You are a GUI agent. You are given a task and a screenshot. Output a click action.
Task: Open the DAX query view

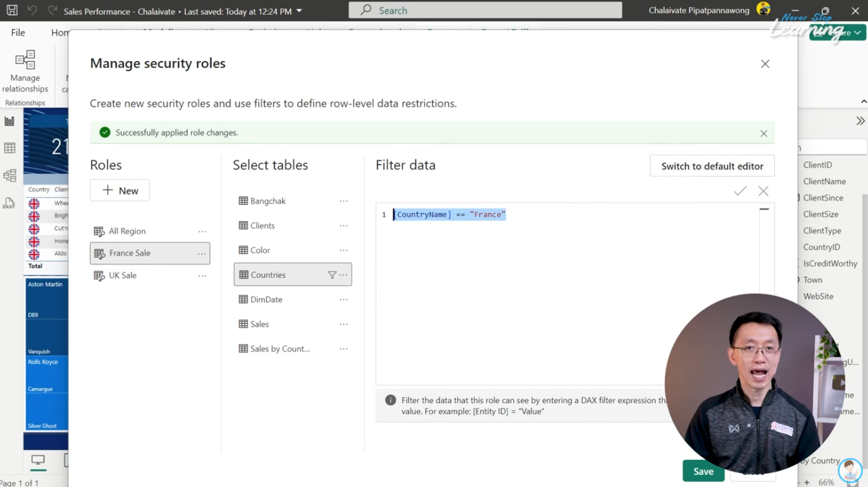9,200
